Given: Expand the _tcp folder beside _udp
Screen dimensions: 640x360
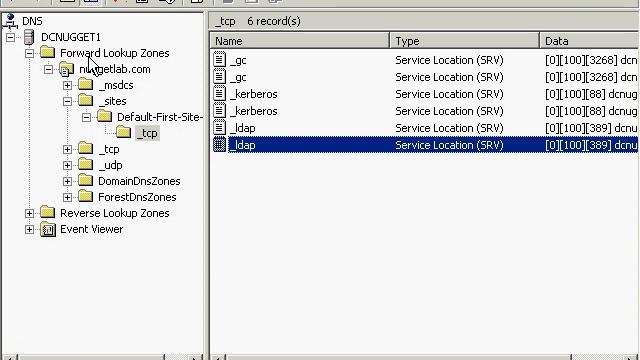Looking at the screenshot, I should pos(67,149).
